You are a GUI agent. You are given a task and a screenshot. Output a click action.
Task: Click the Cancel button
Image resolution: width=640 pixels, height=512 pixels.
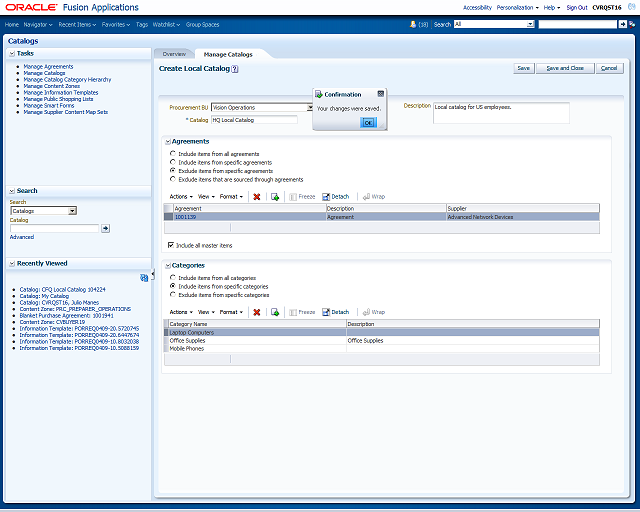(x=609, y=68)
